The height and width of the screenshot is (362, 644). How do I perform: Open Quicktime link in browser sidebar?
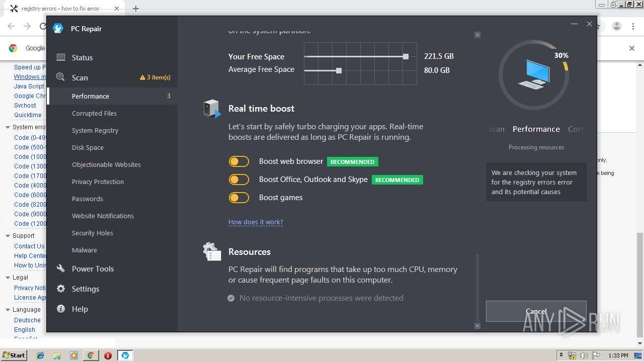[x=28, y=115]
